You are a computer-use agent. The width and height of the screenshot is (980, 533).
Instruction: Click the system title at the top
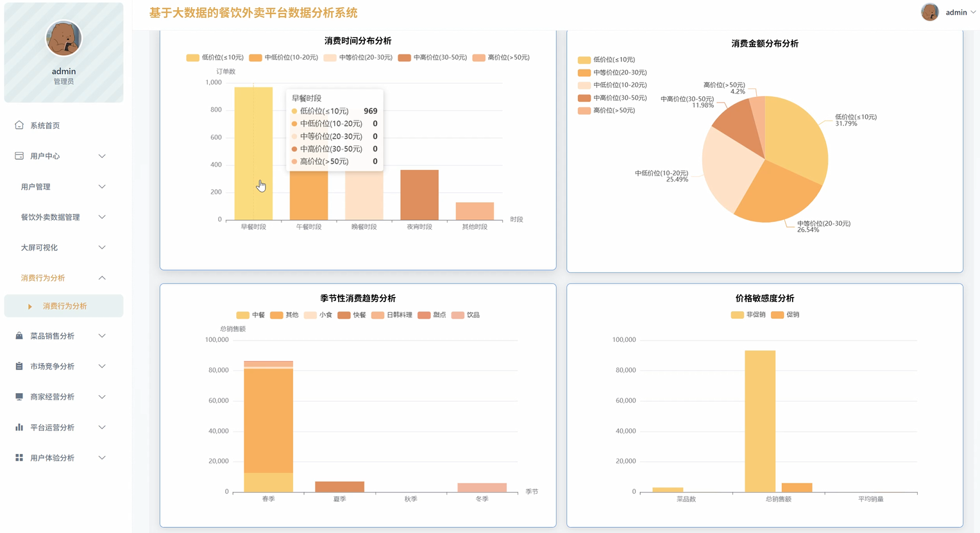252,12
